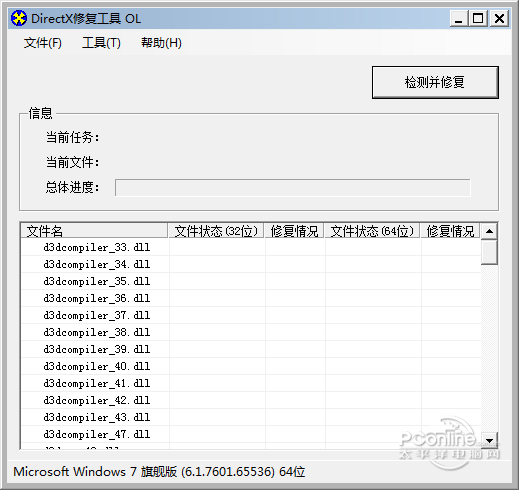The height and width of the screenshot is (490, 519).
Task: Select row d3dcompiler_47.dll
Action: tap(251, 434)
